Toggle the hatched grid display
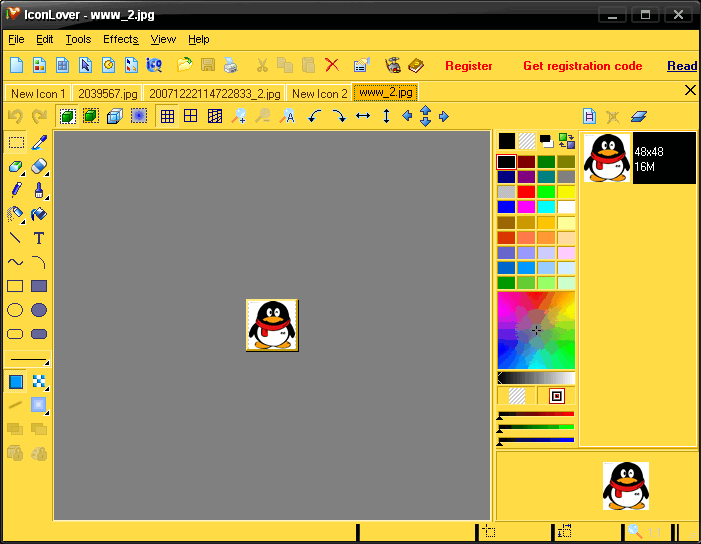 click(x=215, y=117)
